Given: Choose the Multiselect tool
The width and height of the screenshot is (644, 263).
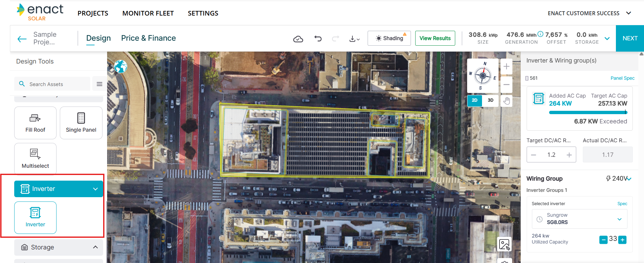Looking at the screenshot, I should [x=35, y=158].
